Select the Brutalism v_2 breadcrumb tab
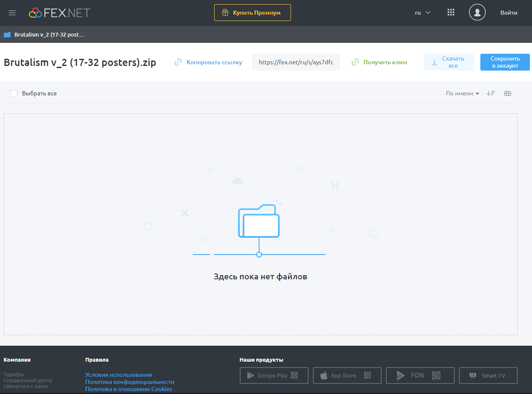 click(x=49, y=35)
